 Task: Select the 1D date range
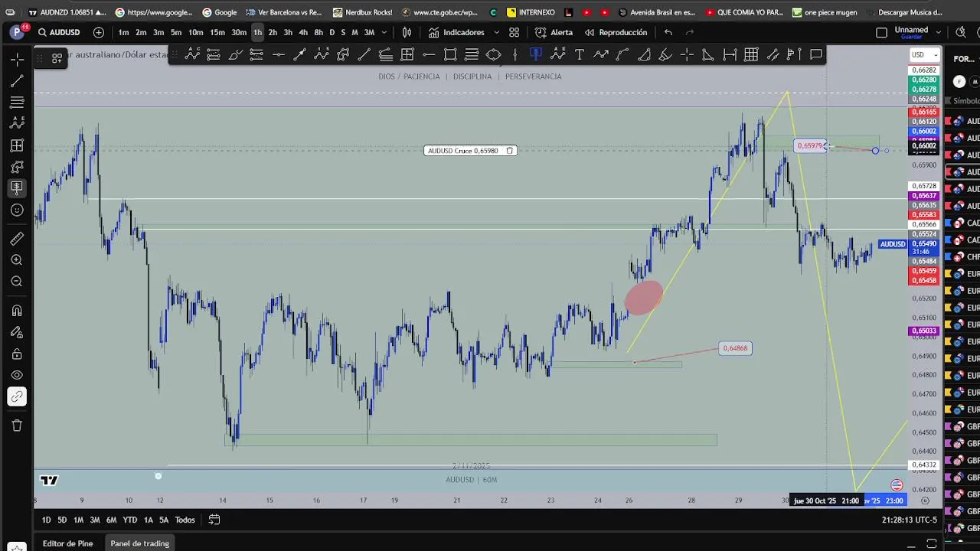pyautogui.click(x=46, y=520)
